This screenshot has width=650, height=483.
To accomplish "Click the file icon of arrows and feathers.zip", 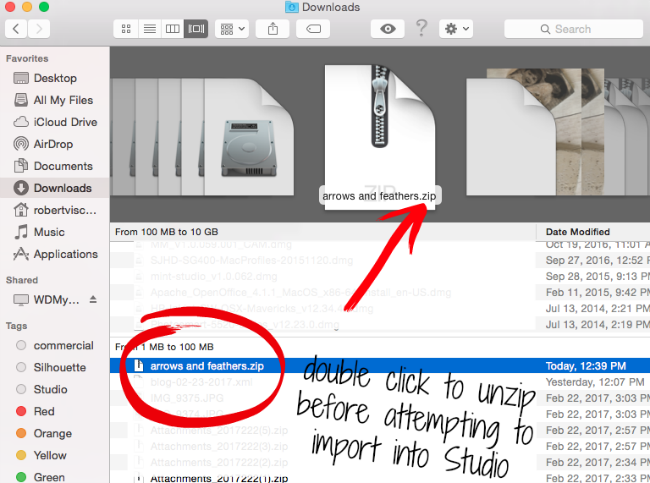I will [x=139, y=366].
